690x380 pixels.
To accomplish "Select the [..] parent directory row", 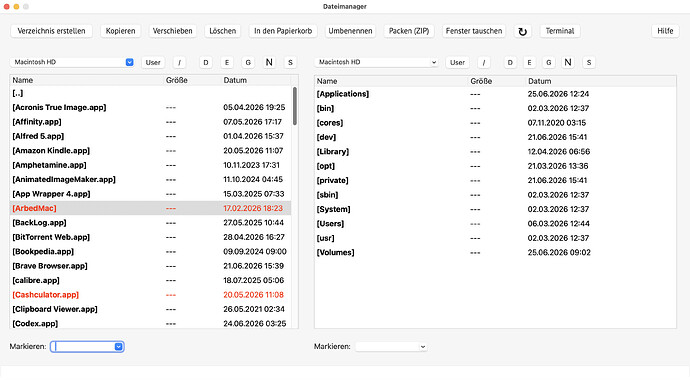I will (150, 93).
